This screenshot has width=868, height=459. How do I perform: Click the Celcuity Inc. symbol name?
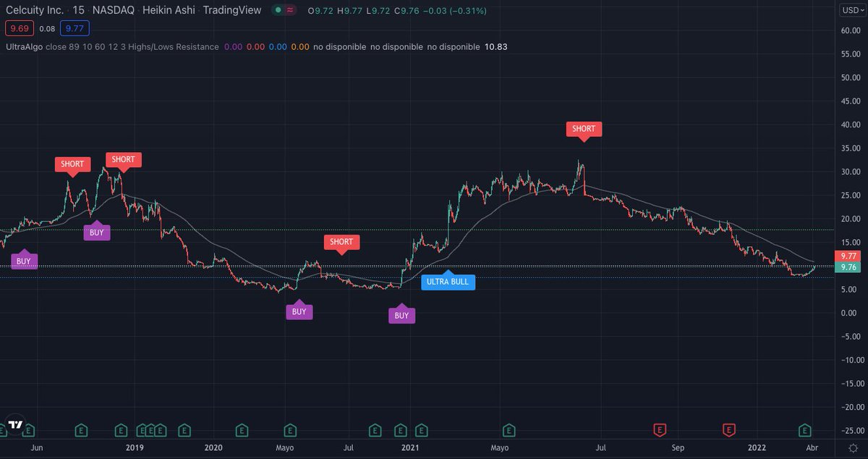pyautogui.click(x=34, y=11)
